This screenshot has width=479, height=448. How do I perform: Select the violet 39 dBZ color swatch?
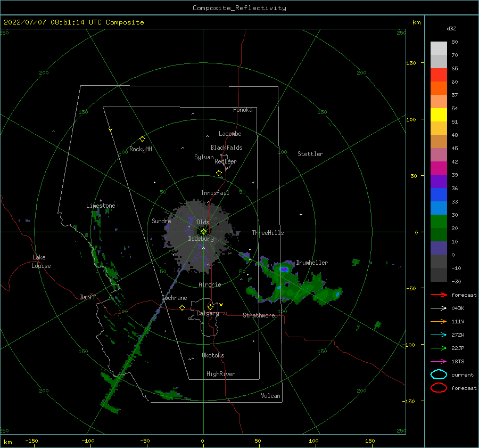(439, 181)
